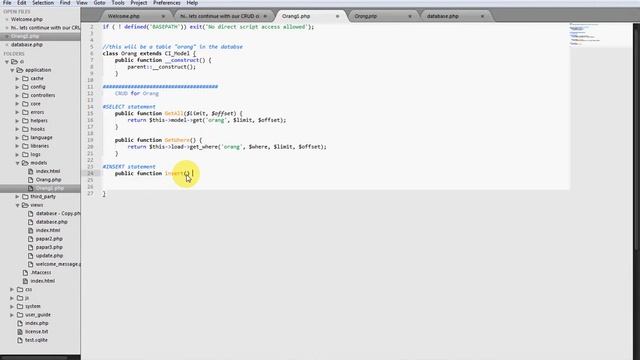
Task: Open papar3.php in sidebar
Action: coord(49,247)
